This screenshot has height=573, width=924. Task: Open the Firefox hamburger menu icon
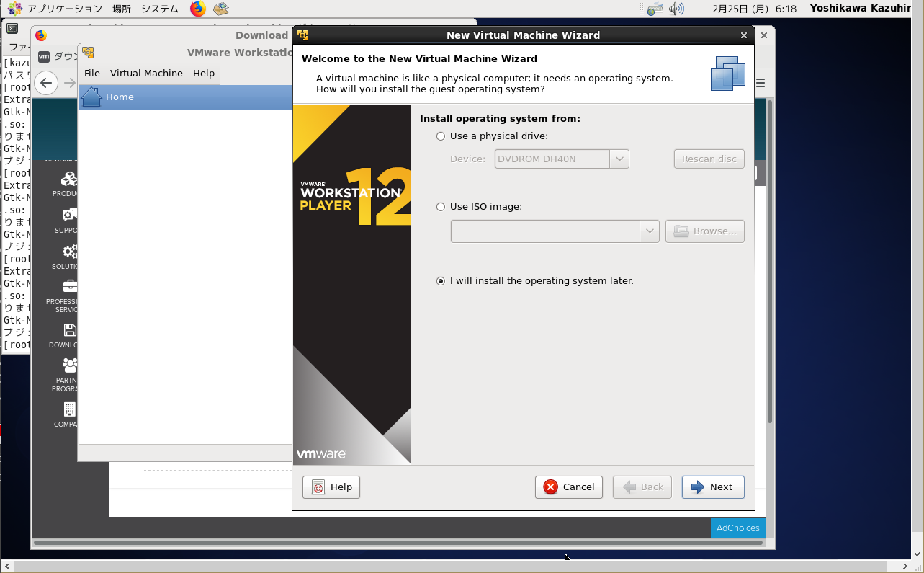tap(760, 82)
